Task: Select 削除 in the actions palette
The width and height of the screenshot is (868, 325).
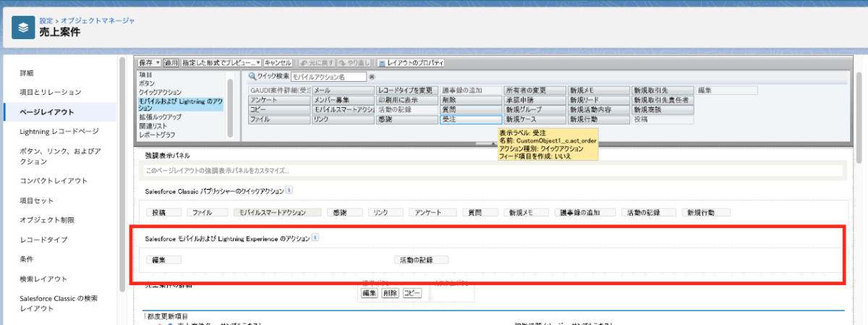Action: point(470,100)
